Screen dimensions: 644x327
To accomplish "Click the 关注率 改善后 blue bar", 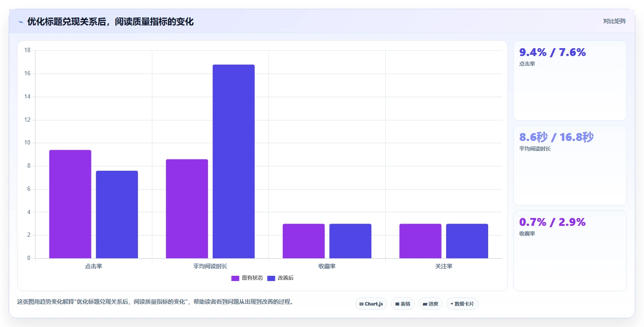I will coord(467,241).
